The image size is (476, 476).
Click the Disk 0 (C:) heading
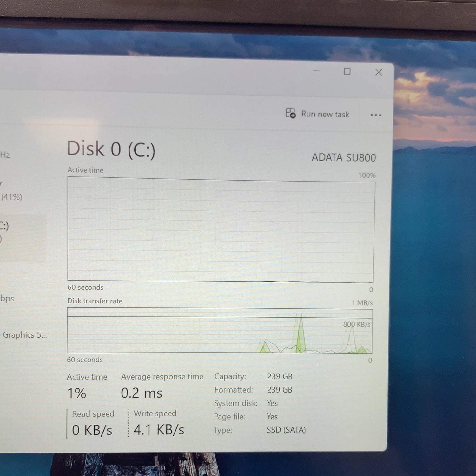[x=111, y=149]
